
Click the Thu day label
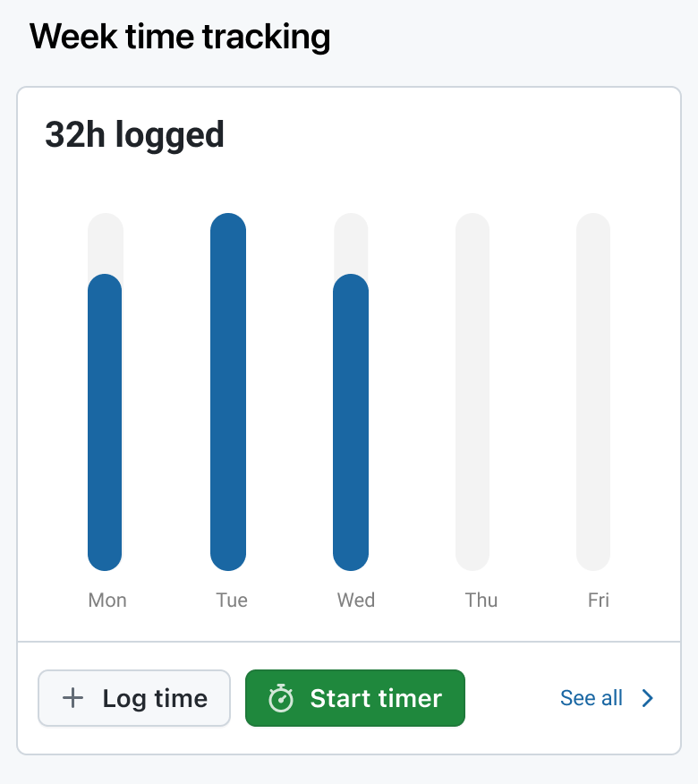pyautogui.click(x=481, y=600)
